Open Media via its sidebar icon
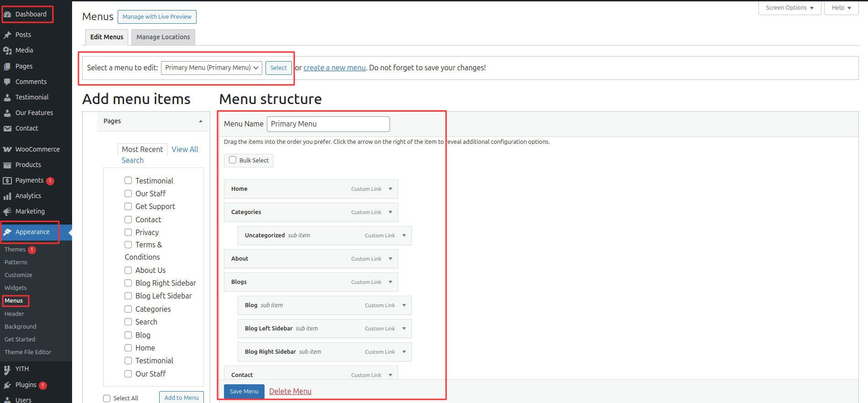 (x=7, y=50)
